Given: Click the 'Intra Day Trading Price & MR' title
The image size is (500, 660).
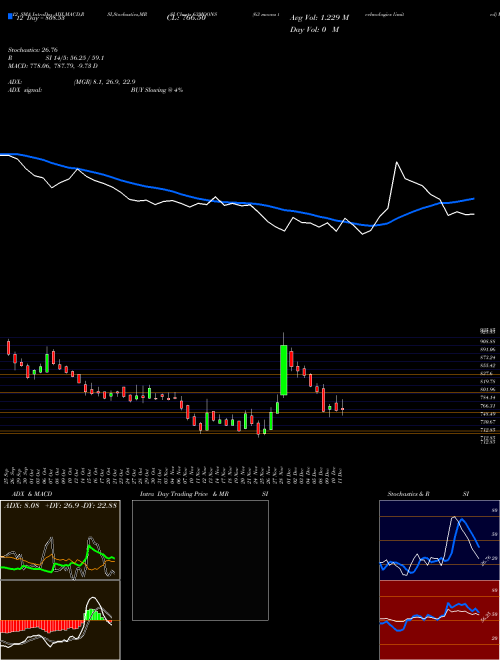Looking at the screenshot, I should (184, 494).
